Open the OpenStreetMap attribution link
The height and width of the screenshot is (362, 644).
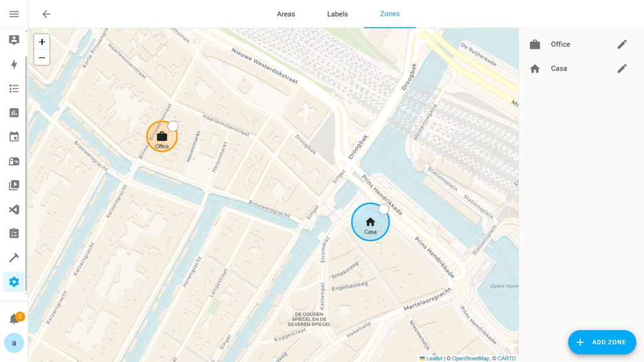pos(470,358)
